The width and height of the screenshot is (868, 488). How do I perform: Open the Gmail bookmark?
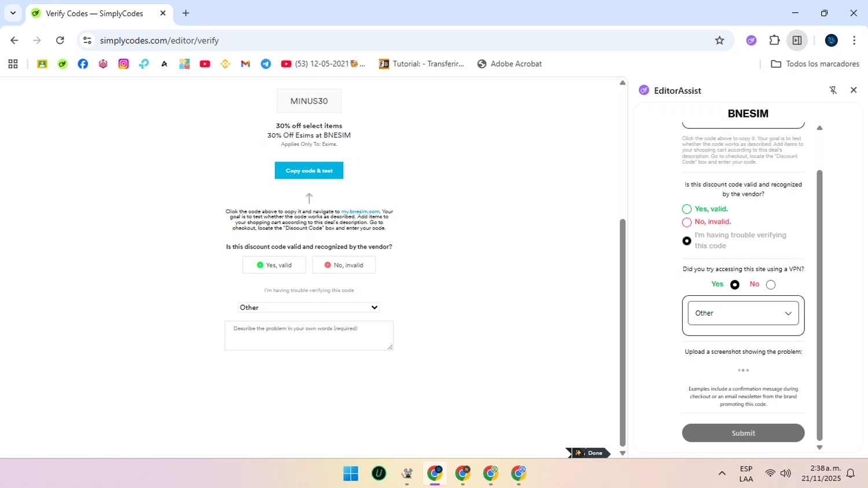[x=245, y=64]
